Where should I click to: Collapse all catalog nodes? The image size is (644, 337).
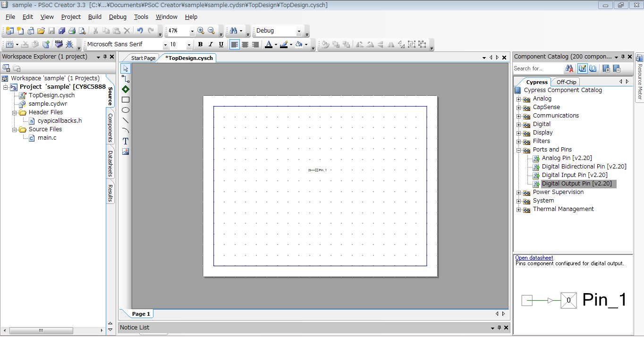click(616, 68)
